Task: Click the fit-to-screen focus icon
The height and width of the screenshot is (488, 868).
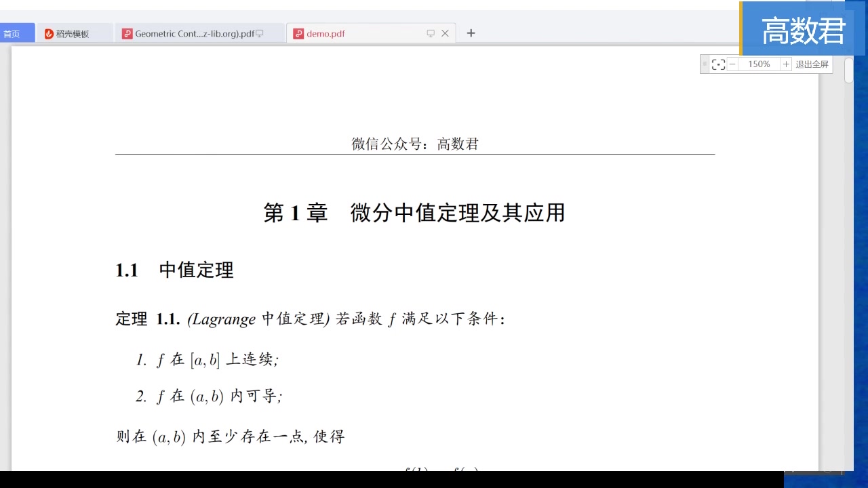Action: [719, 64]
